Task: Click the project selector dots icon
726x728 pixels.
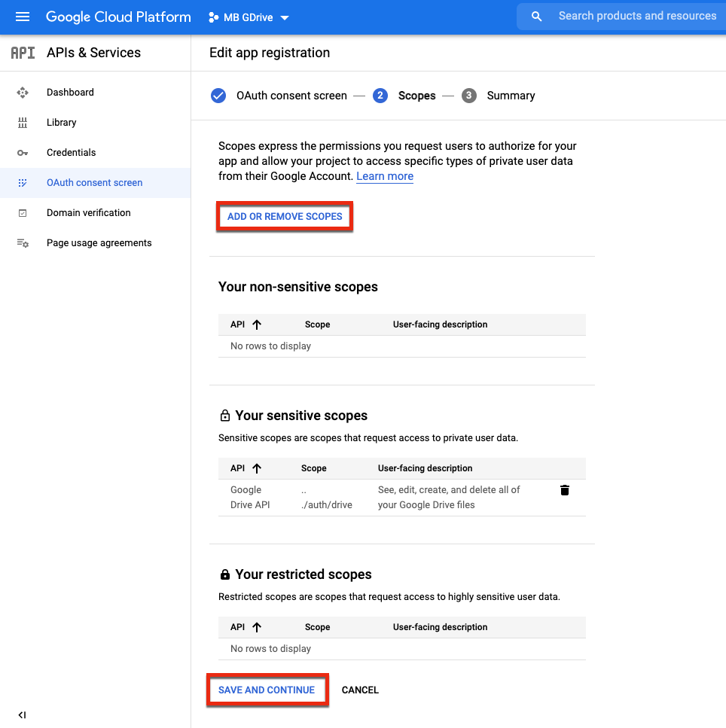Action: click(x=213, y=17)
